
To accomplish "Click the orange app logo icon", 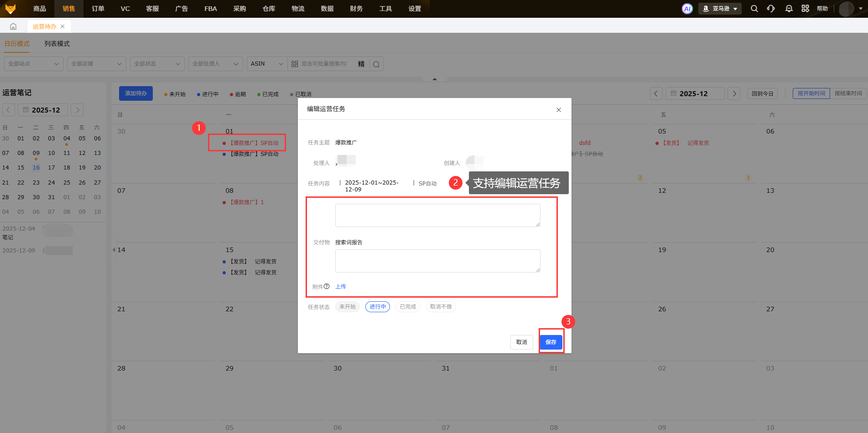I will [10, 9].
